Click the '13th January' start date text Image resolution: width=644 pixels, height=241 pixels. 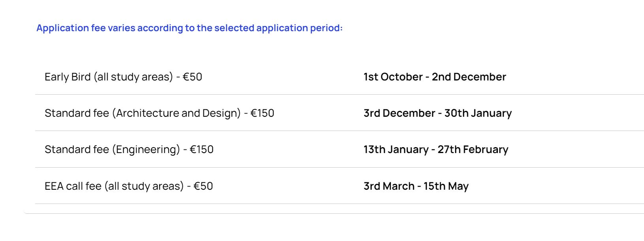396,149
